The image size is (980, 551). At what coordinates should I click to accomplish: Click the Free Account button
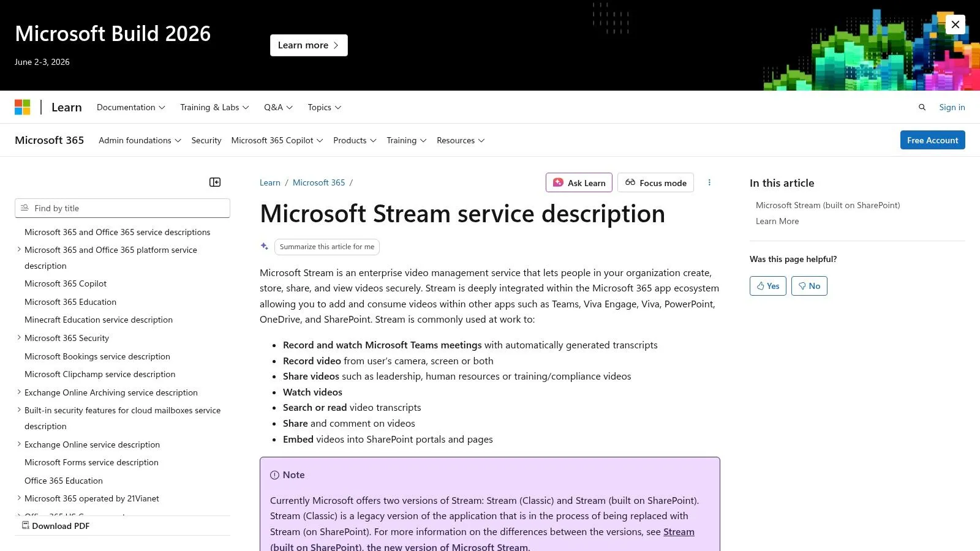tap(932, 140)
